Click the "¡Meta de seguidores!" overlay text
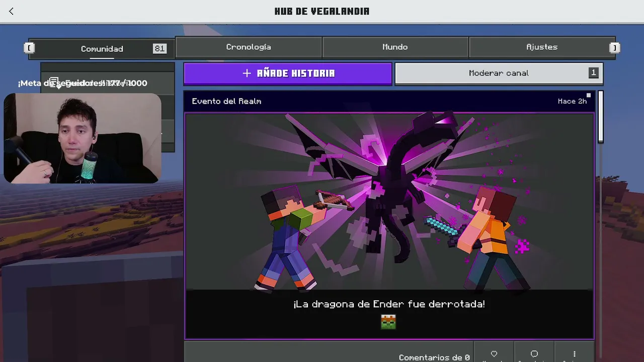 [x=83, y=83]
